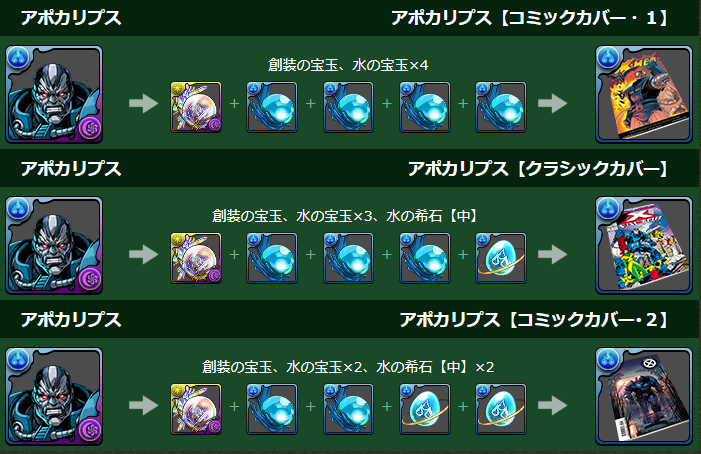The width and height of the screenshot is (701, 454).
Task: Click the second 水の宝玉 gem in third row
Action: [x=348, y=409]
